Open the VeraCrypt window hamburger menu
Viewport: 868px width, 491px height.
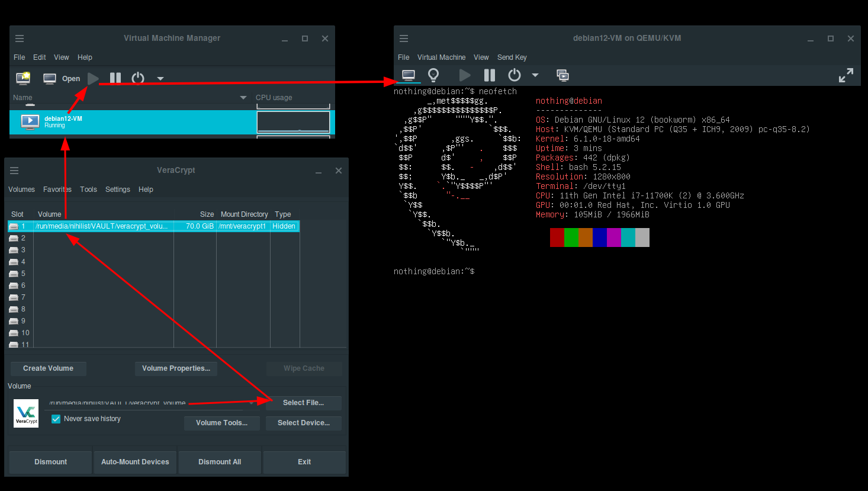[x=14, y=171]
